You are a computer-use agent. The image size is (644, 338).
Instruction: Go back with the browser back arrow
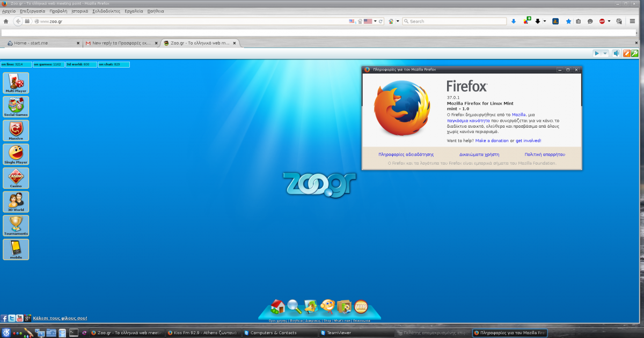point(18,21)
